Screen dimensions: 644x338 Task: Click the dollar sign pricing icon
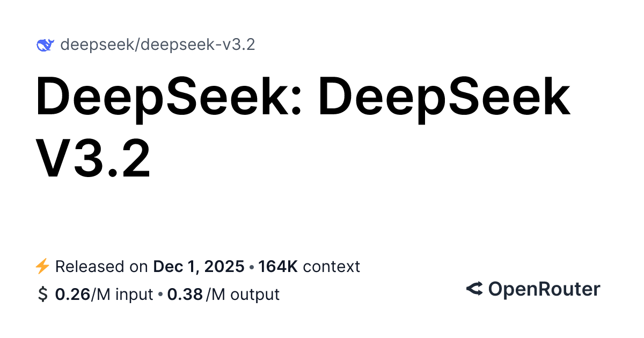[x=42, y=295]
